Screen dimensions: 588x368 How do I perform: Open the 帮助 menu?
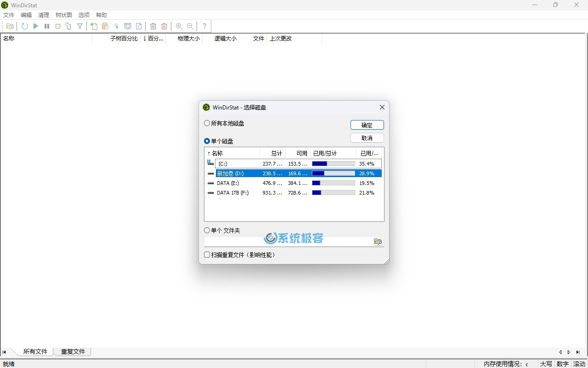pos(102,15)
